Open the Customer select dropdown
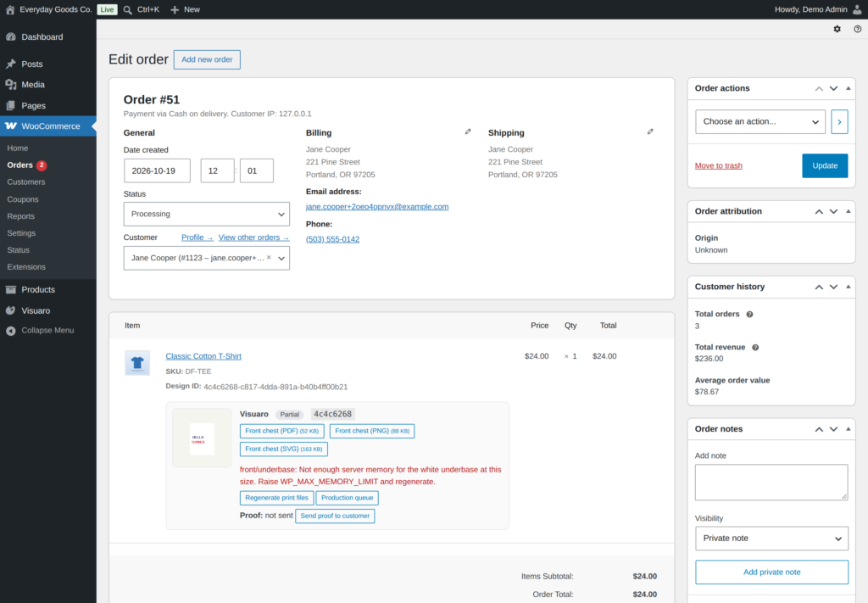868x603 pixels. 207,258
